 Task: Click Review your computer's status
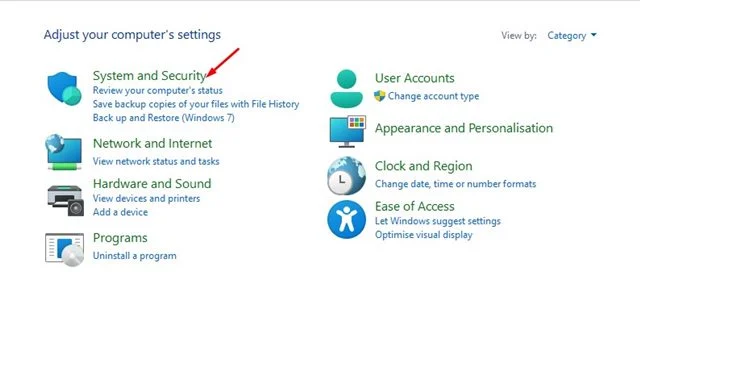tap(158, 90)
